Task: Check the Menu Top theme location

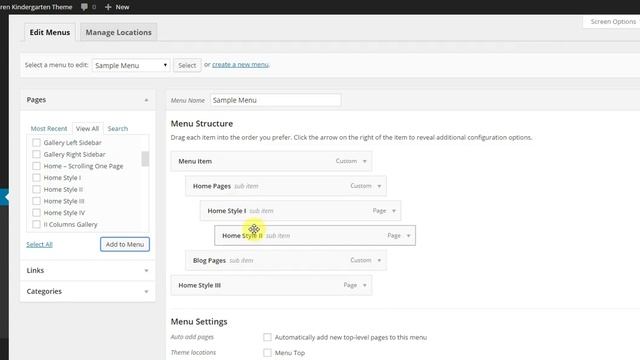Action: 267,353
